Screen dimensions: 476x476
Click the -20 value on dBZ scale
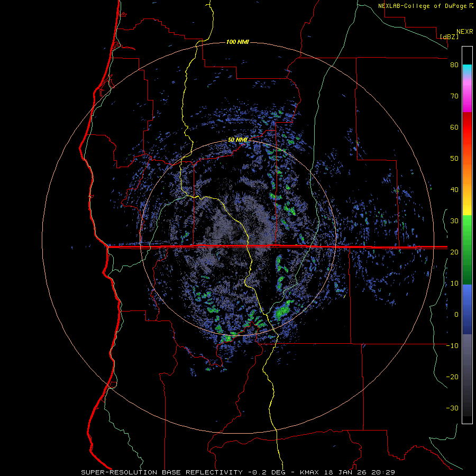452,377
